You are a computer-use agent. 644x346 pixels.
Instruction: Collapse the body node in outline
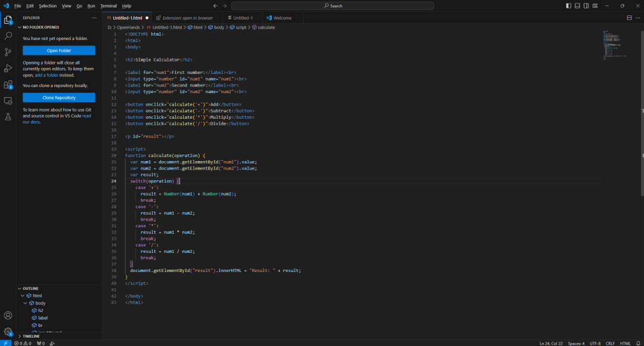click(x=26, y=303)
